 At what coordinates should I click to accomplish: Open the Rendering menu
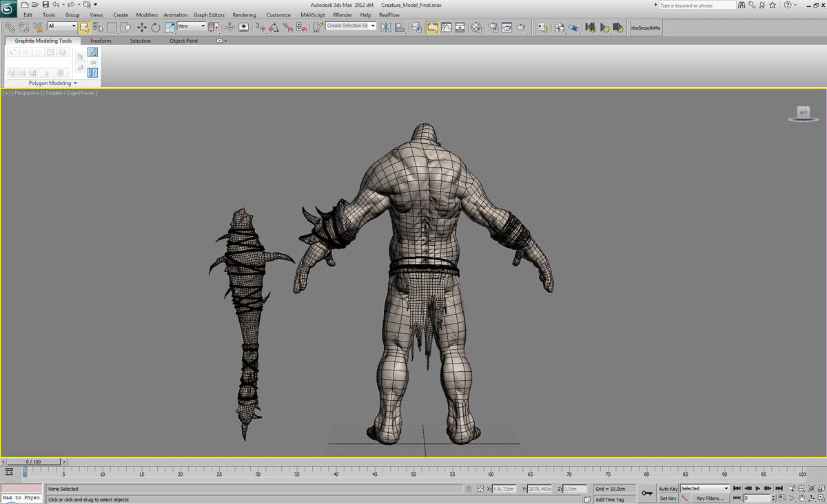[x=244, y=15]
